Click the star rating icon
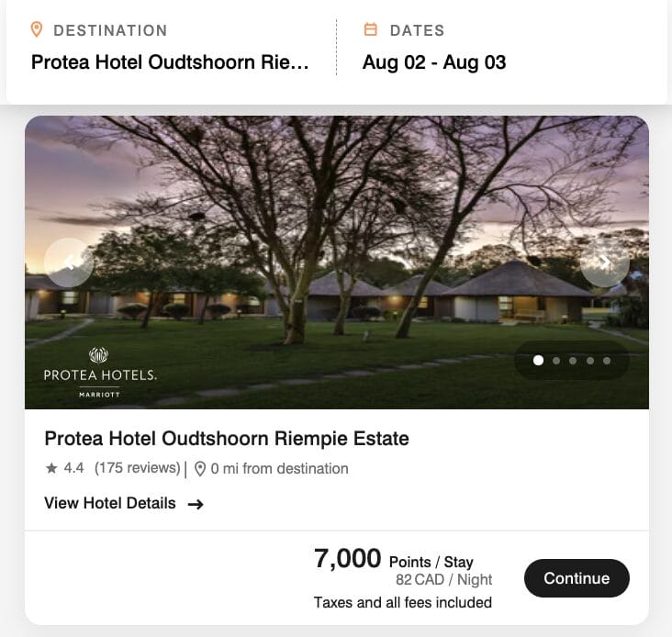The height and width of the screenshot is (637, 672). click(51, 468)
